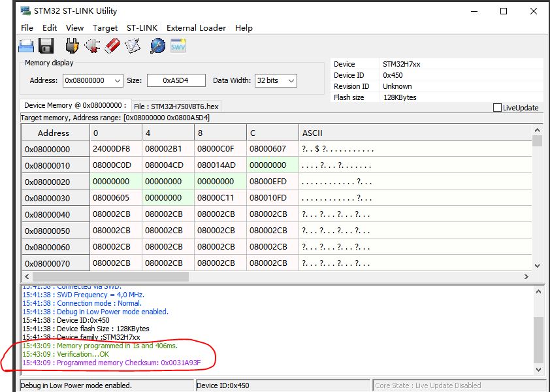Screen dimensions: 550x392
Task: Click memory table scroll right arrow
Action: click(526, 276)
